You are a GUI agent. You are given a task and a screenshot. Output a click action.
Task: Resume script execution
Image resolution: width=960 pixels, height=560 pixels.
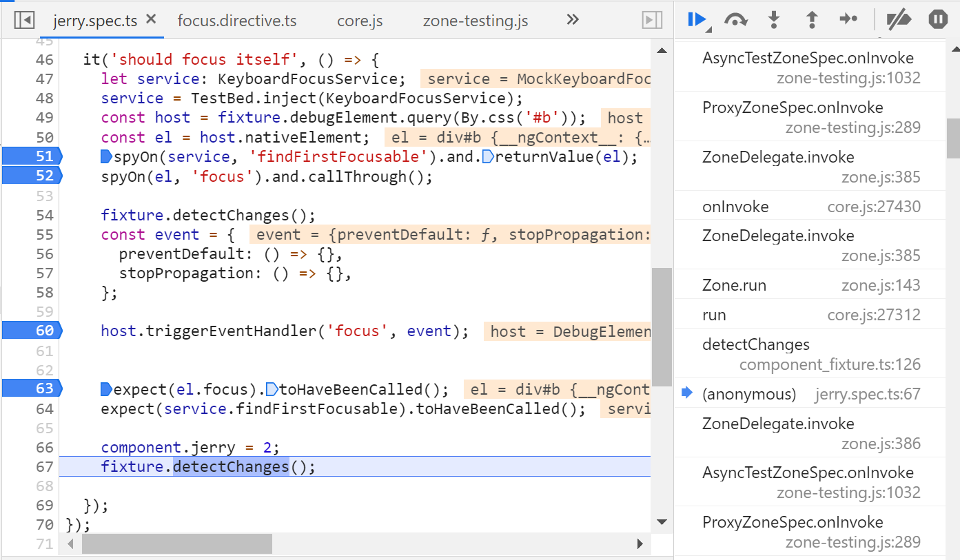coord(698,19)
